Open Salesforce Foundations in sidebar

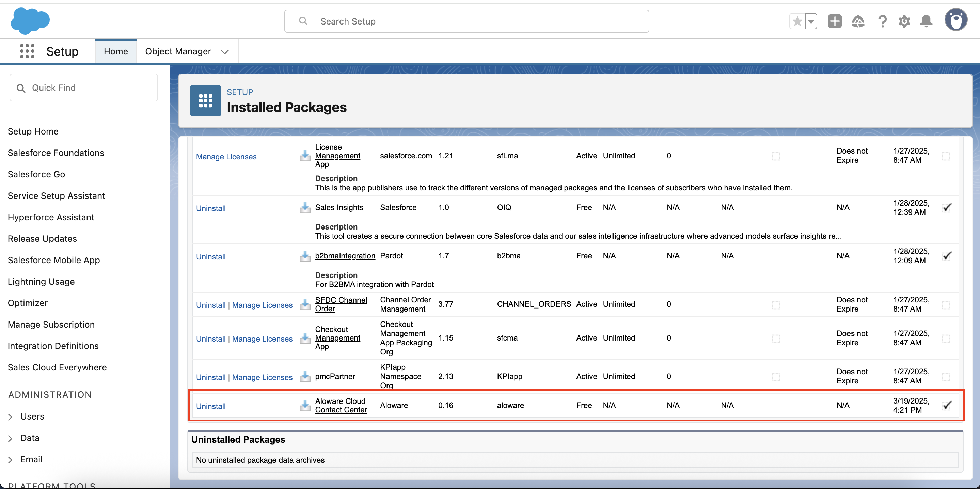point(56,153)
